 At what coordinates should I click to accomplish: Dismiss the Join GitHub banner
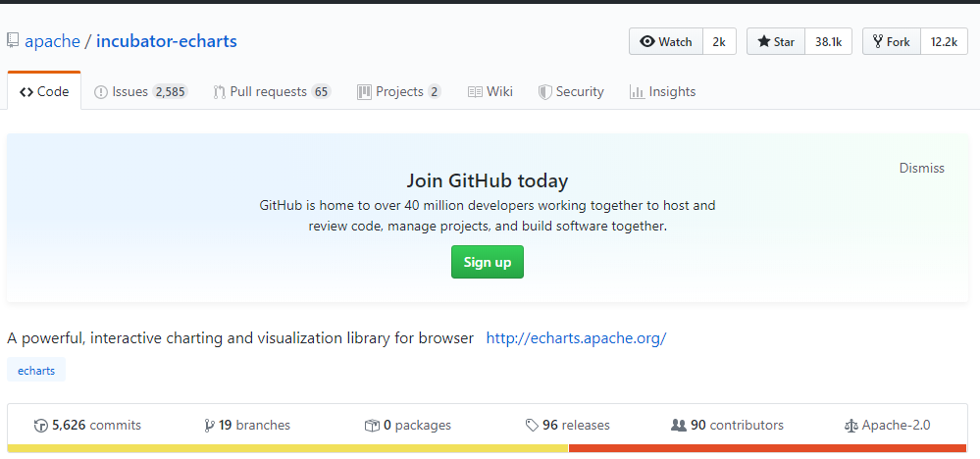tap(921, 168)
